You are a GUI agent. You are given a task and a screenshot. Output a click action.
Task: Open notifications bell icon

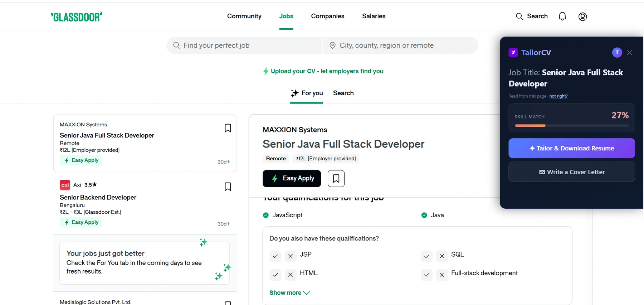click(x=562, y=16)
